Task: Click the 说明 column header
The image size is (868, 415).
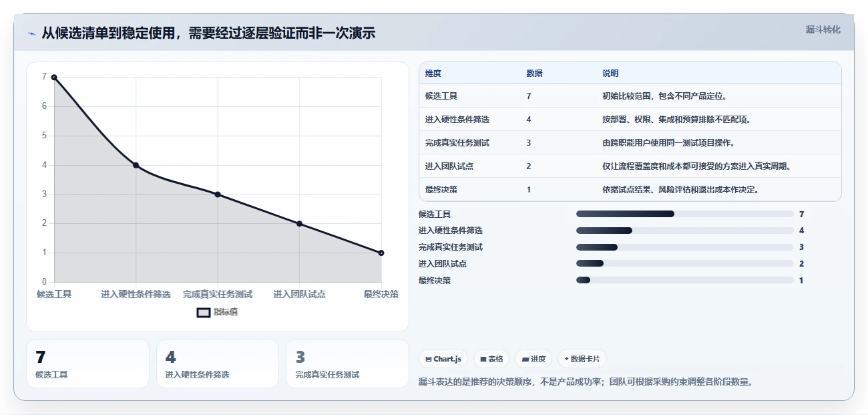Action: tap(610, 74)
